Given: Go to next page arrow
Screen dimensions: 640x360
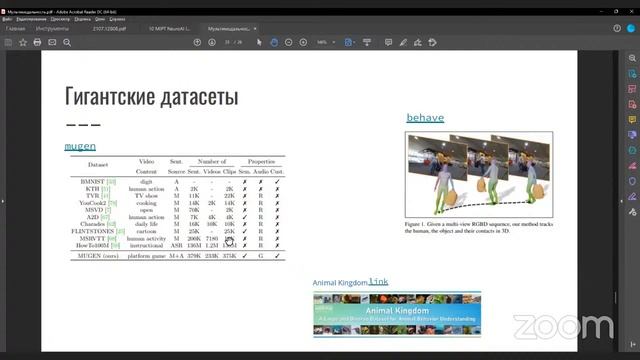Looking at the screenshot, I should (212, 42).
